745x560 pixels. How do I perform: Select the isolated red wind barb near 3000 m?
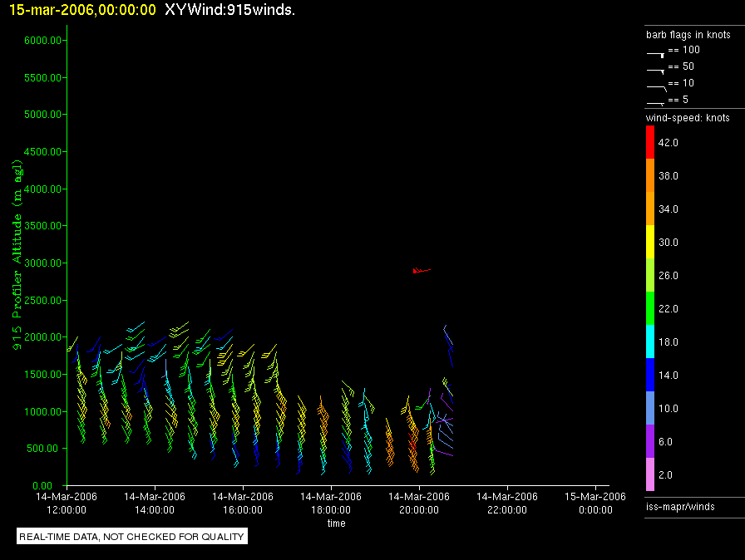tap(421, 270)
